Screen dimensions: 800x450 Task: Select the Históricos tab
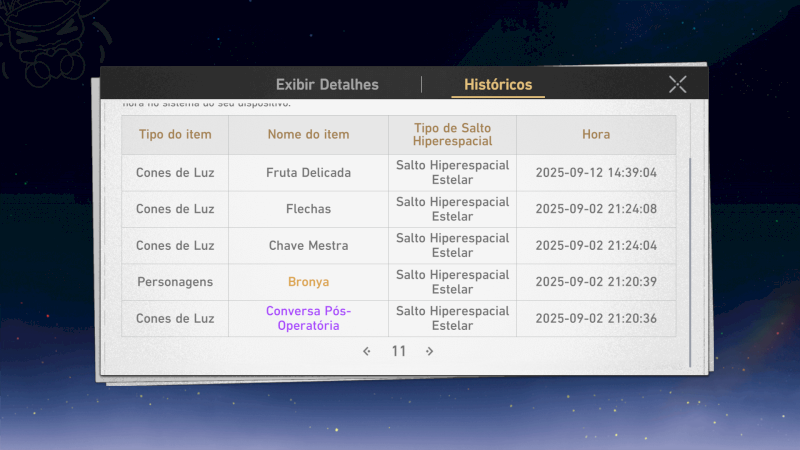pyautogui.click(x=498, y=85)
